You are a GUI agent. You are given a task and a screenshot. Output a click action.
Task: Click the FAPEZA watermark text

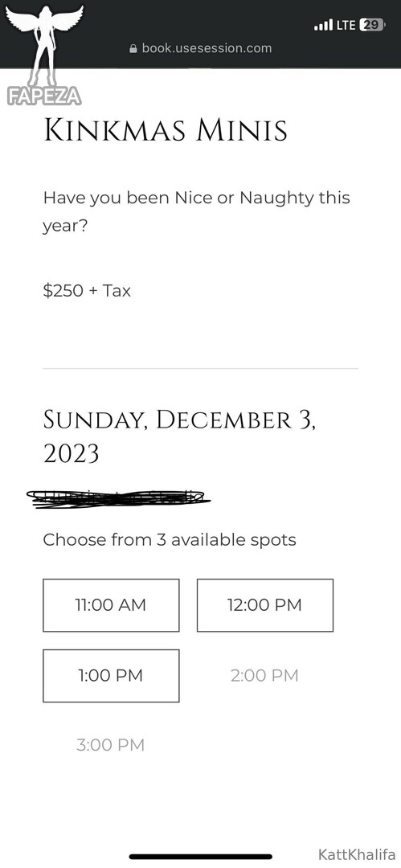pos(44,96)
